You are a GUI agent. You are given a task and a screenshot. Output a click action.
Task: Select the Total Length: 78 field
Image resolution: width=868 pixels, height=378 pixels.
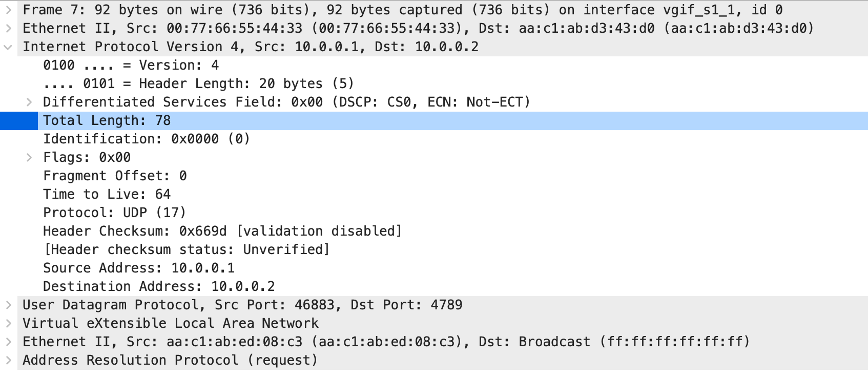[x=453, y=120]
